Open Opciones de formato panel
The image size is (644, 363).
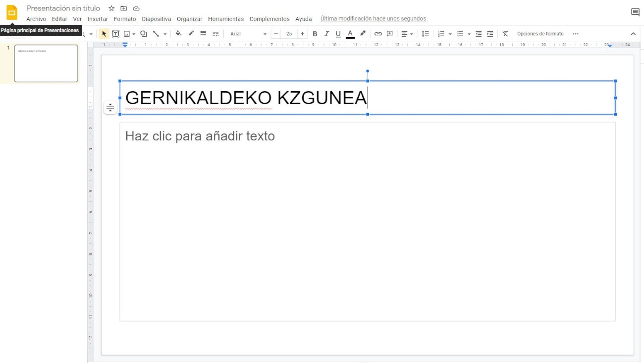click(x=540, y=34)
